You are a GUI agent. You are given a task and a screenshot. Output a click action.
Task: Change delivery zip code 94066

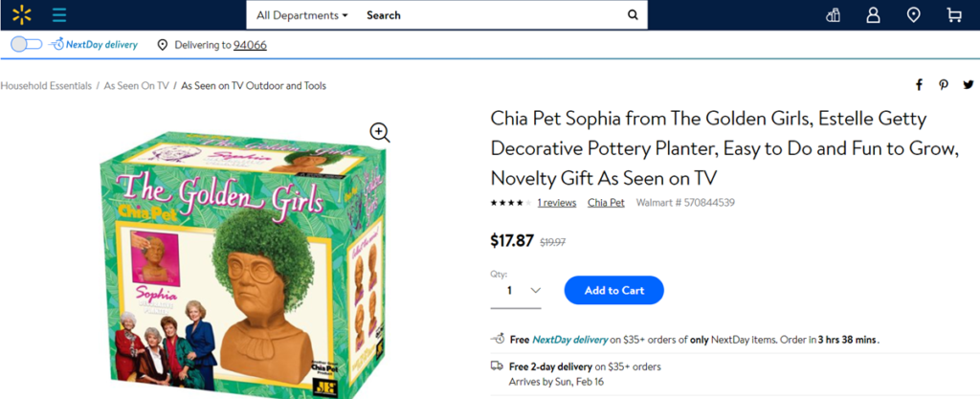250,45
